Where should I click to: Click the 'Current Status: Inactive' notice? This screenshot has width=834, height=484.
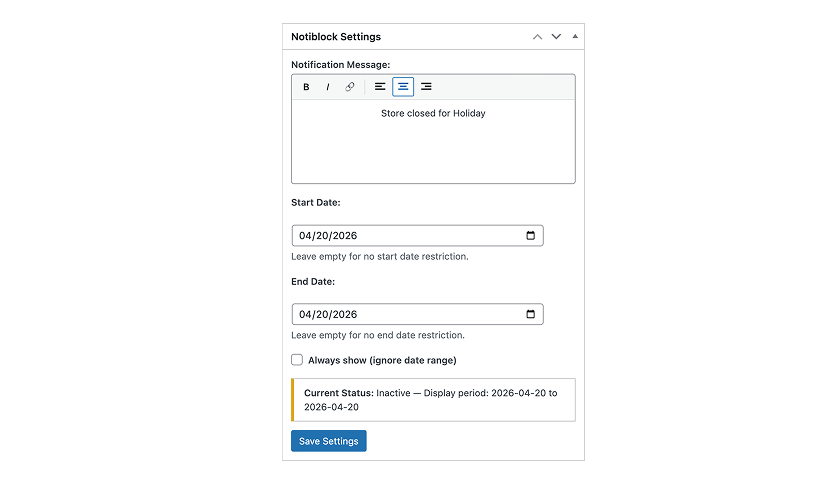(x=433, y=400)
